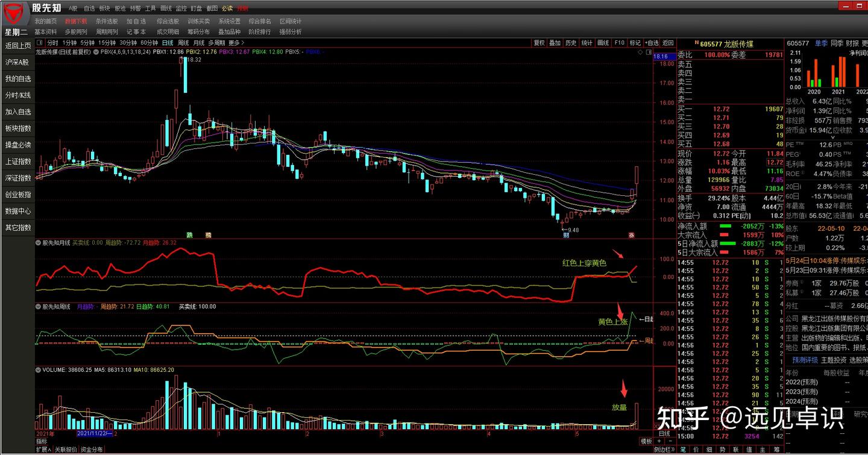Screen dimensions: 868x455
Task: Open the F10 company info button
Action: 619,43
